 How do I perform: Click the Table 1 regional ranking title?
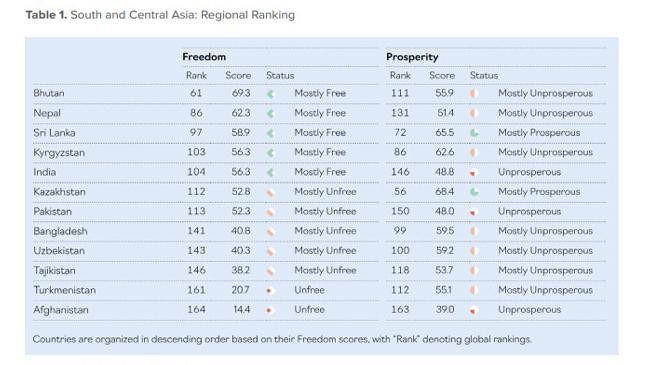pos(160,15)
